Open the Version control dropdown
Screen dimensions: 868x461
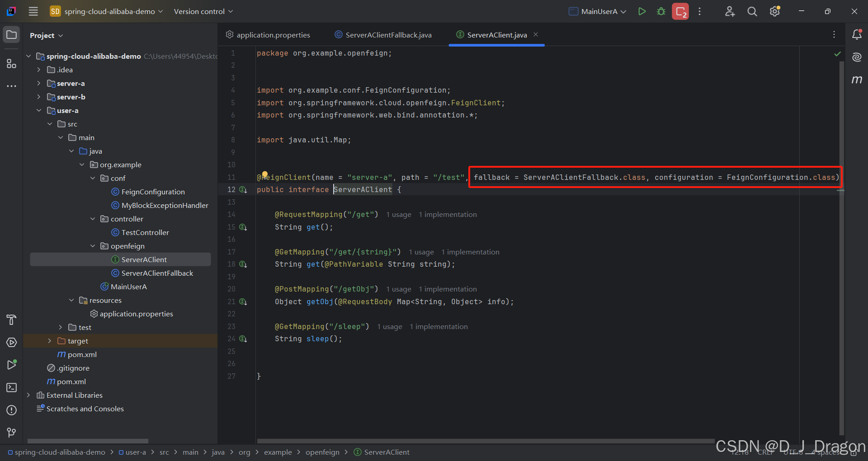click(203, 11)
